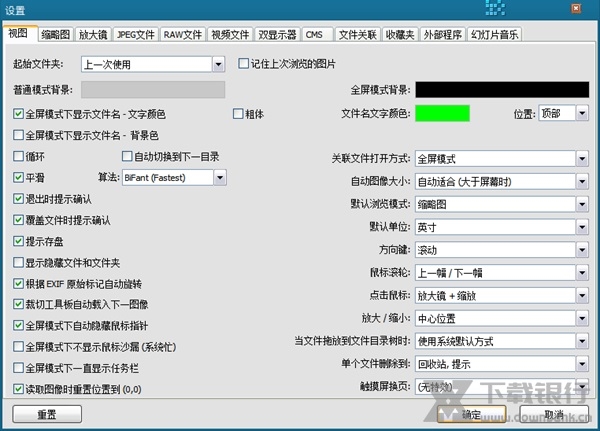Open the 幻灯片音乐 tab
The image size is (600, 431).
[x=494, y=35]
